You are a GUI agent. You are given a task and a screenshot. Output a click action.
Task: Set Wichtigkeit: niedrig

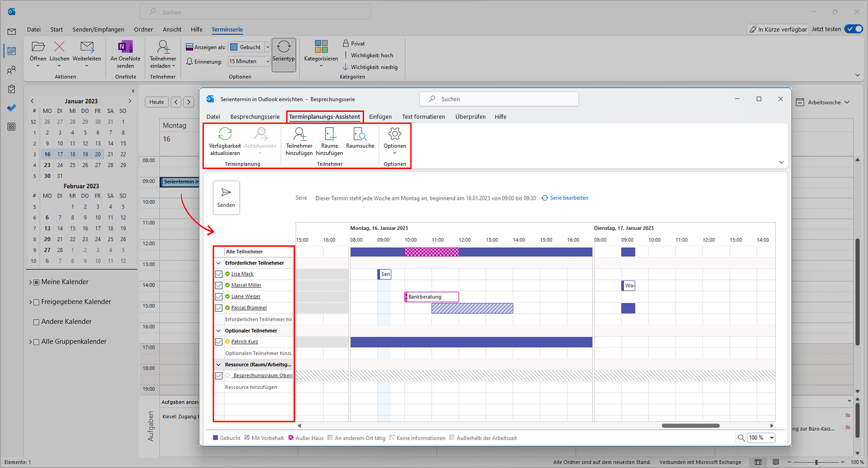370,67
